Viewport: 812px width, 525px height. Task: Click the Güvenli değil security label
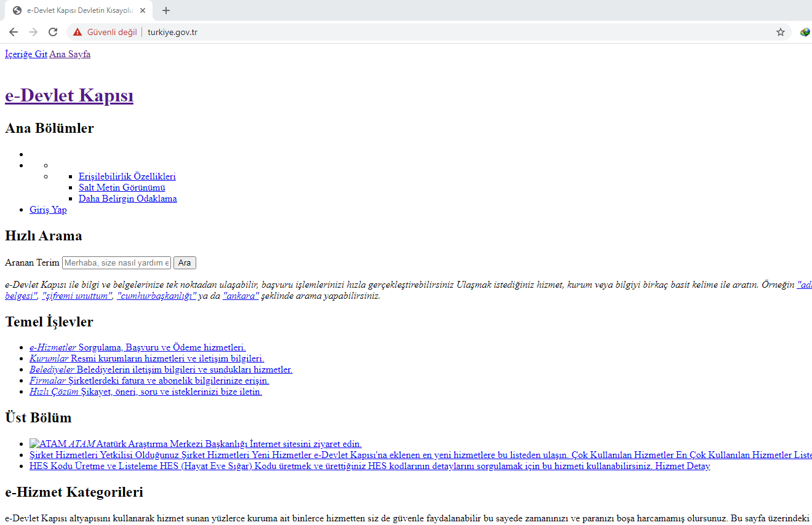(x=112, y=32)
